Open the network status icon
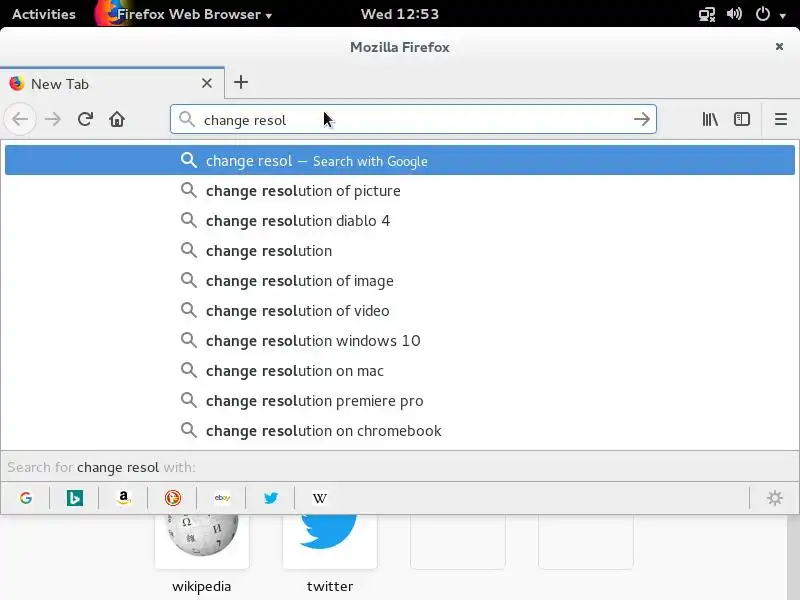 pyautogui.click(x=707, y=14)
